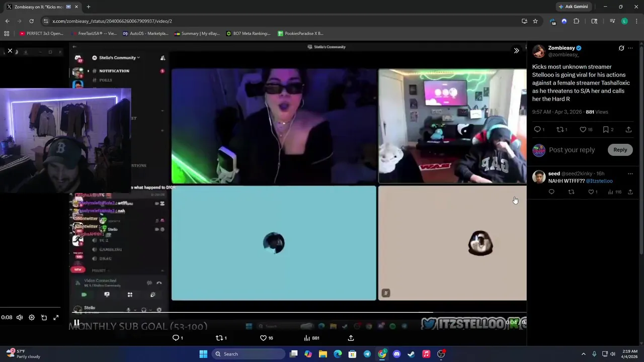Repost icon in the sidebar post stats
This screenshot has height=362, width=644.
coord(559,130)
